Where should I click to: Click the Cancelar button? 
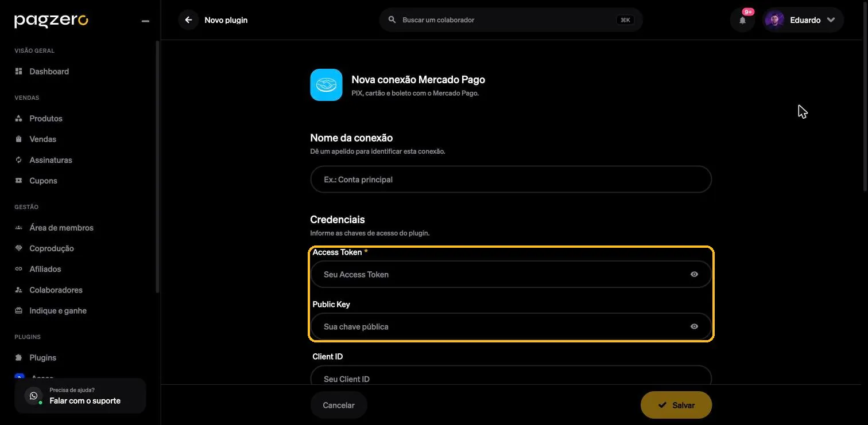[339, 405]
